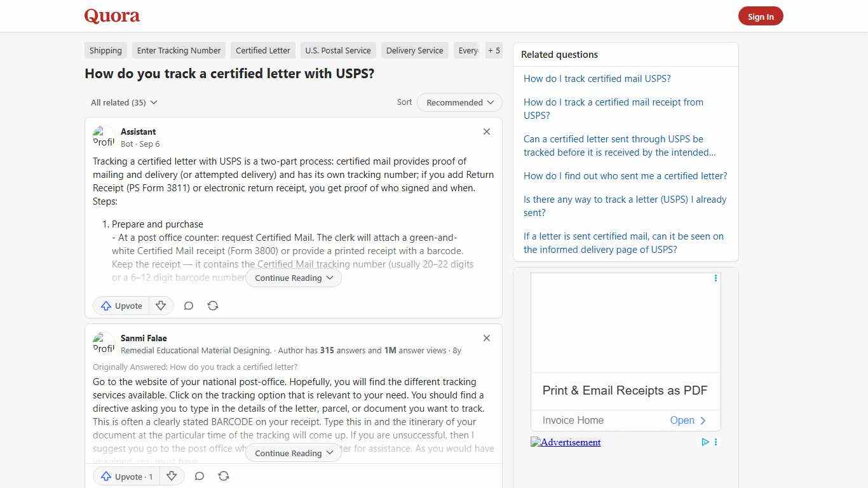Viewport: 868px width, 488px height.
Task: Open the ad options three-dot menu
Action: [715, 278]
